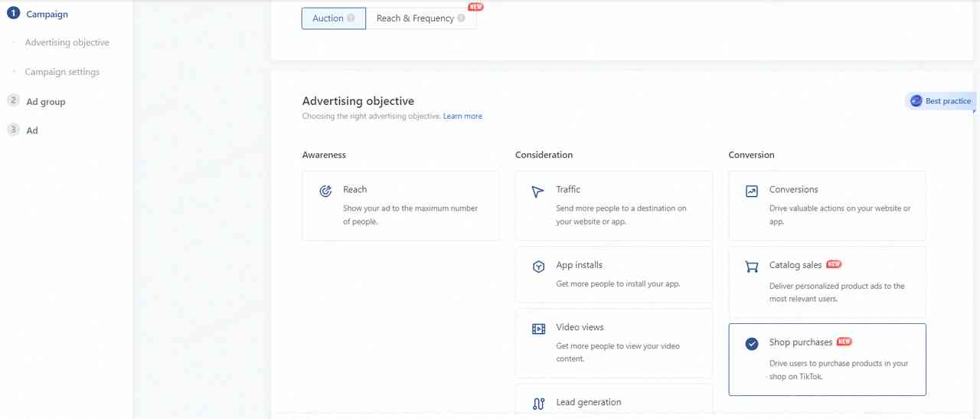Open the Ad step in sidebar

tap(32, 130)
